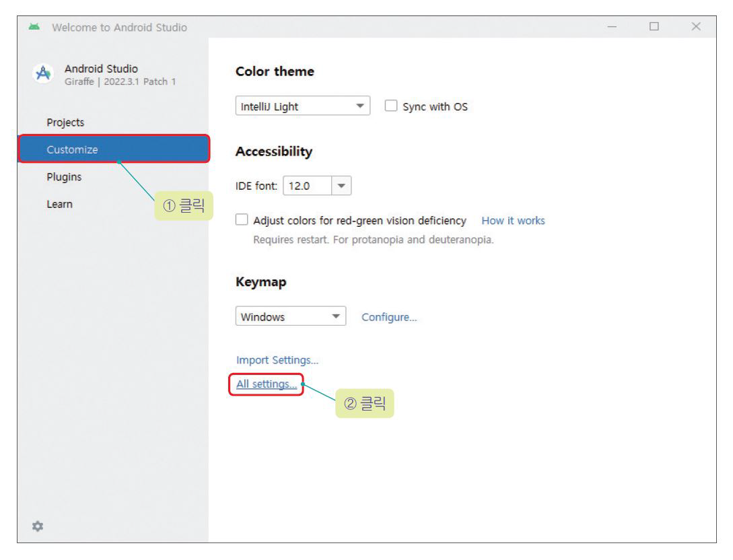
Task: Click the gear options icon at bottom left
Action: coord(38,526)
